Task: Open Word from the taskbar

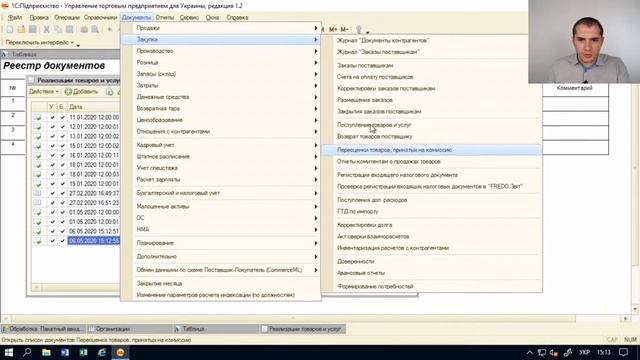Action: pyautogui.click(x=64, y=352)
